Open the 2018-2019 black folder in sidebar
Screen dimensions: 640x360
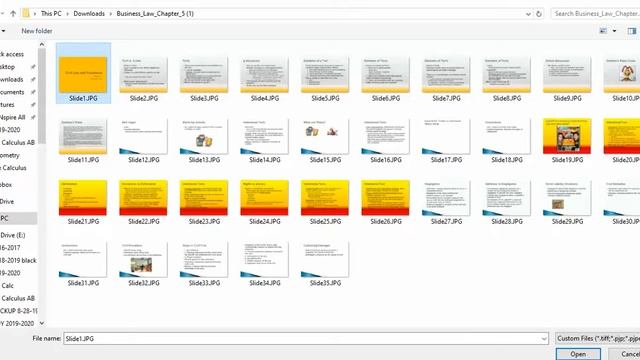(x=18, y=260)
